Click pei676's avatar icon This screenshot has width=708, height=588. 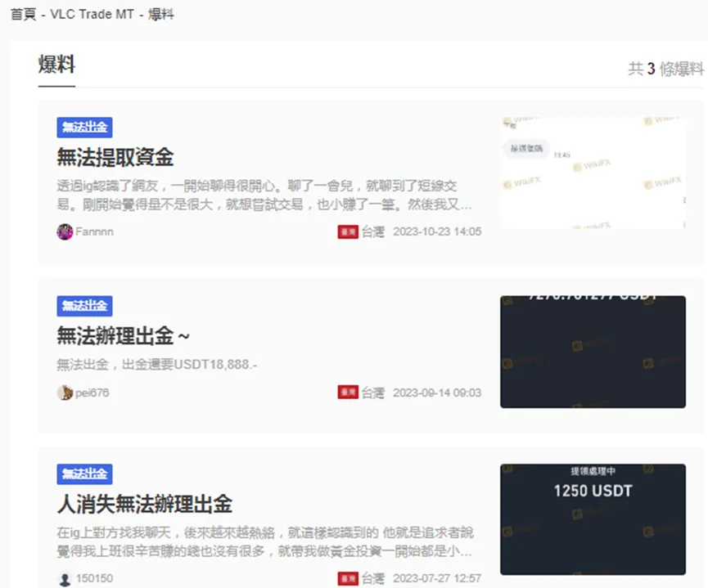tap(65, 393)
